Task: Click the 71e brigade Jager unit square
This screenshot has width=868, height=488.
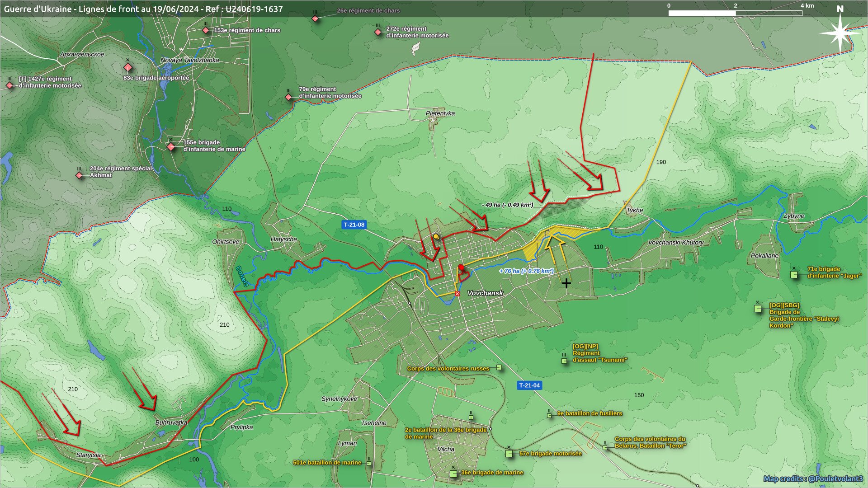Action: tap(794, 275)
